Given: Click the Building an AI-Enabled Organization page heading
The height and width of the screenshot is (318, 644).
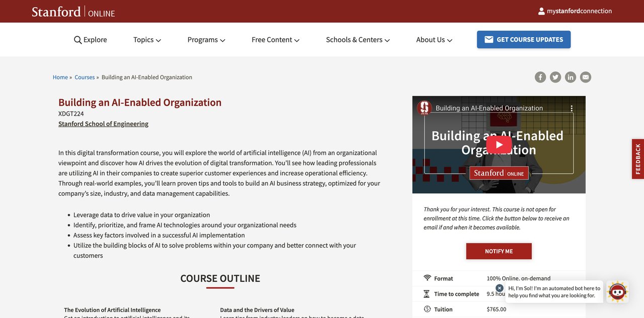Looking at the screenshot, I should coord(140,102).
